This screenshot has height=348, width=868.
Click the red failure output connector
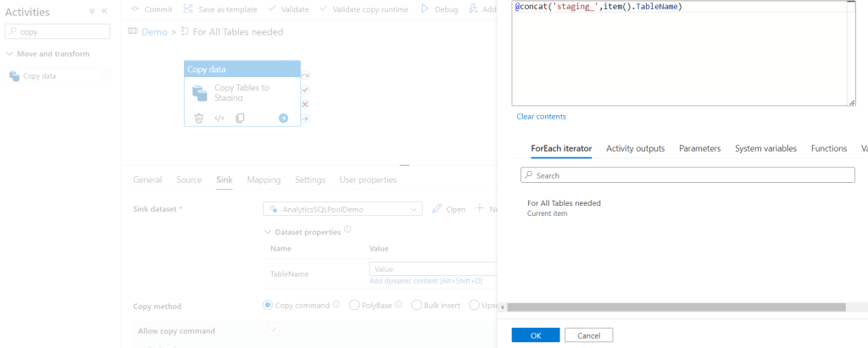[305, 103]
